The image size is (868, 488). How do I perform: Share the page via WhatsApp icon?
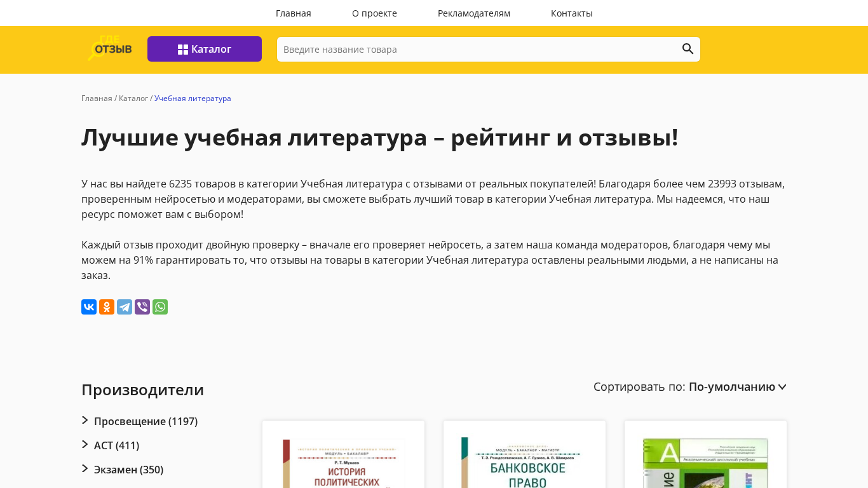point(160,307)
